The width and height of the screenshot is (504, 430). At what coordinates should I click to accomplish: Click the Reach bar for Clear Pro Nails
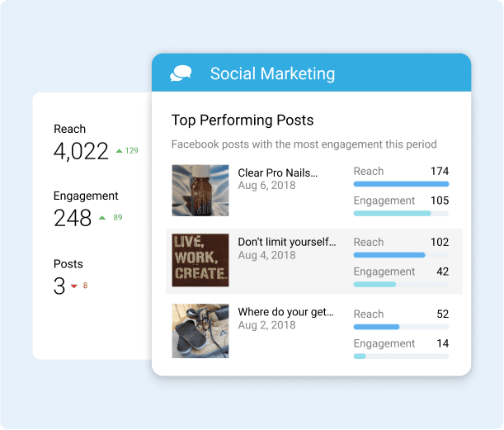tap(401, 184)
